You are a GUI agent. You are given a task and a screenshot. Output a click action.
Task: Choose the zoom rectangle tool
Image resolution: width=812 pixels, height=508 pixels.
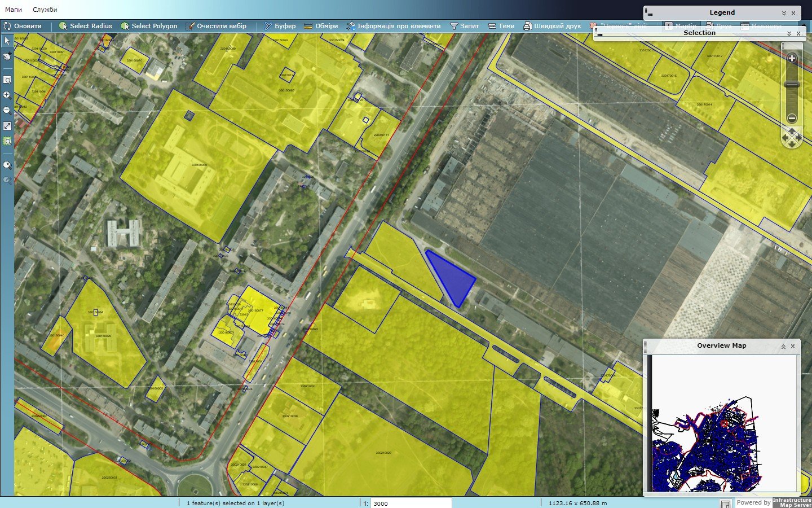tap(7, 80)
